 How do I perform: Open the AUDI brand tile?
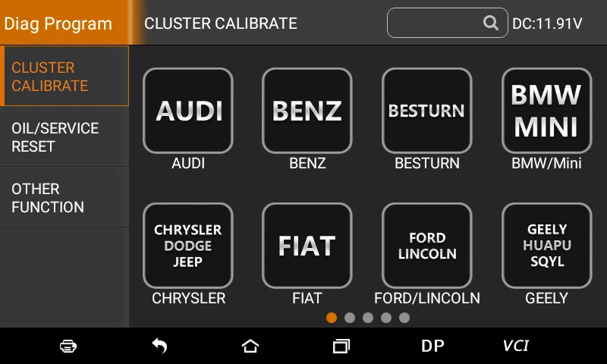pyautogui.click(x=188, y=111)
